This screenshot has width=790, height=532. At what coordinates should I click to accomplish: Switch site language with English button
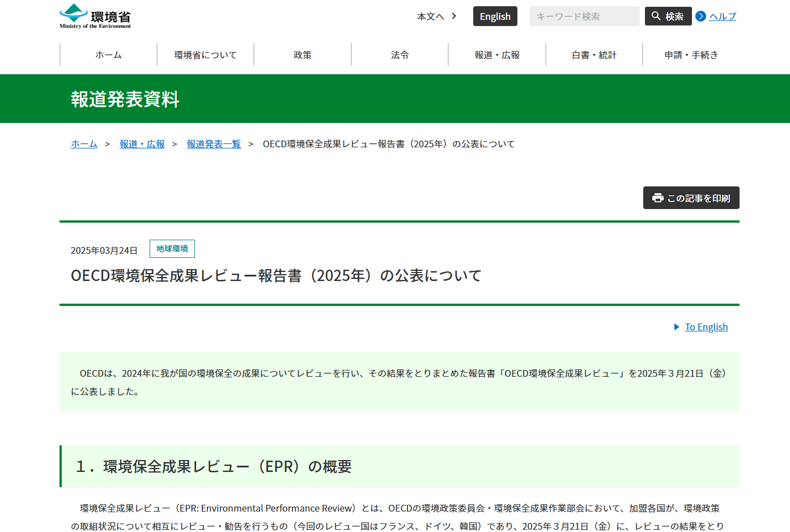(495, 16)
